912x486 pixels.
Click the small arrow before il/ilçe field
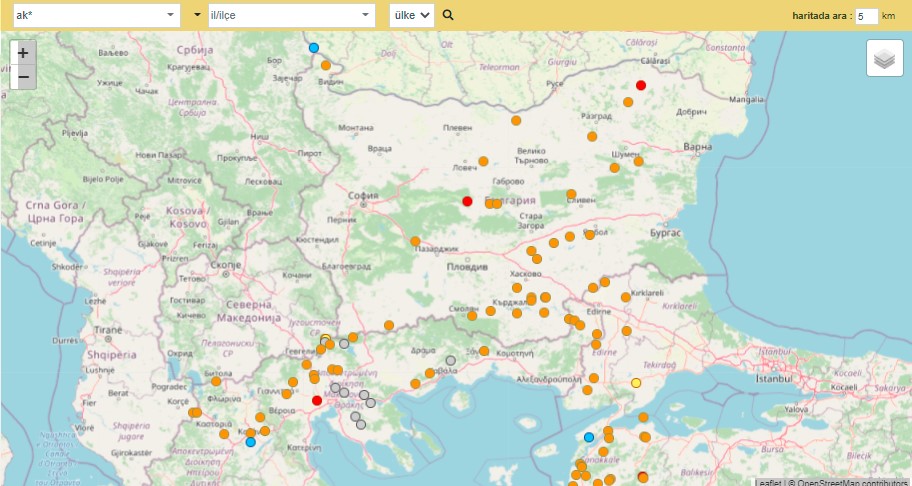197,15
